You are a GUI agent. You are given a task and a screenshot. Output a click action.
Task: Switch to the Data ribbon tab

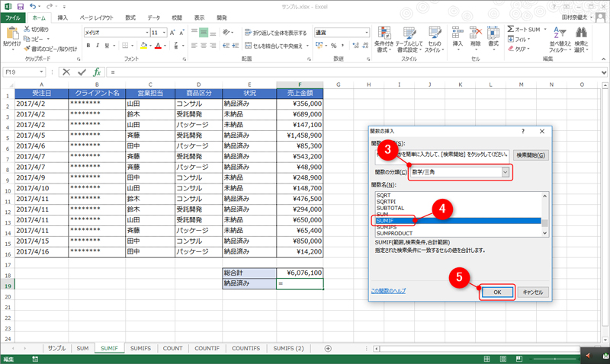[x=154, y=18]
